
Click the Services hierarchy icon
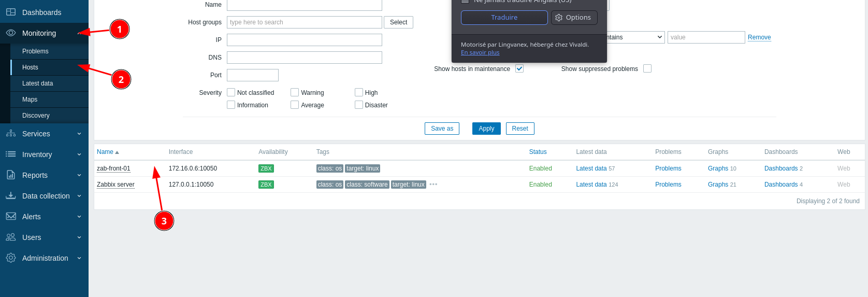(11, 133)
